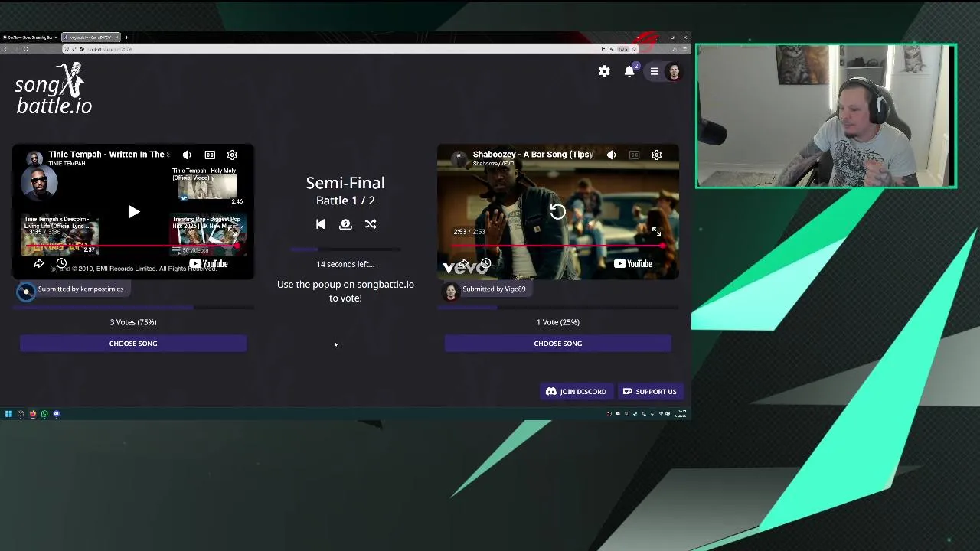Toggle captions on Tinie Tempah video
This screenshot has width=980, height=551.
210,155
